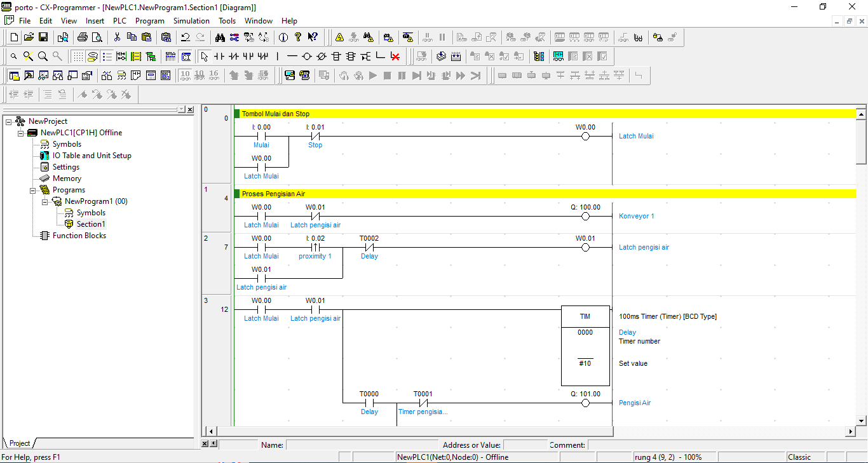This screenshot has width=868, height=463.
Task: Save the project using the floppy icon
Action: 44,37
